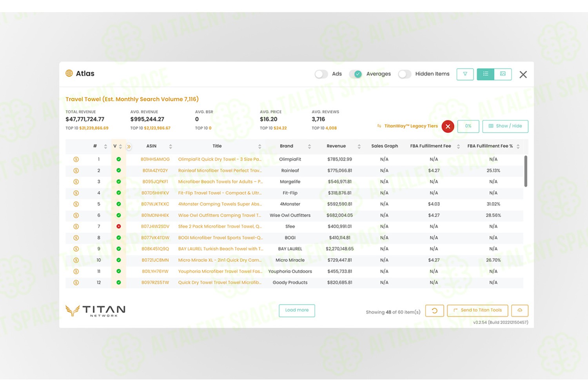Click the refresh icon button
The width and height of the screenshot is (588, 392).
434,310
